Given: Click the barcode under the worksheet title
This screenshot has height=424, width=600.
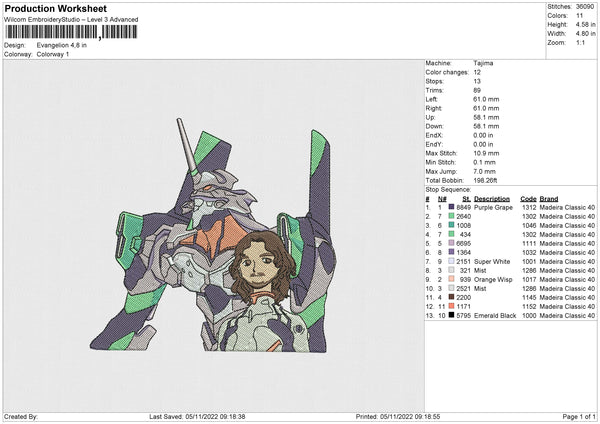Looking at the screenshot, I should (x=71, y=32).
